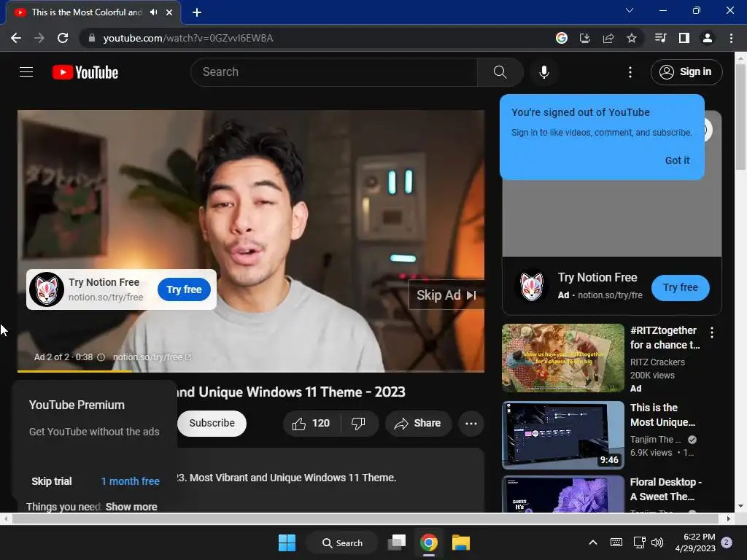This screenshot has width=747, height=560.
Task: Dismiss the signed-out notice with Got it
Action: tap(677, 160)
